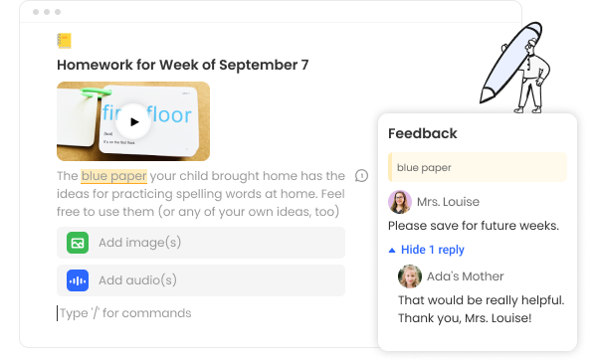Click the Feedback panel heading
Image resolution: width=597 pixels, height=364 pixels.
pos(423,133)
